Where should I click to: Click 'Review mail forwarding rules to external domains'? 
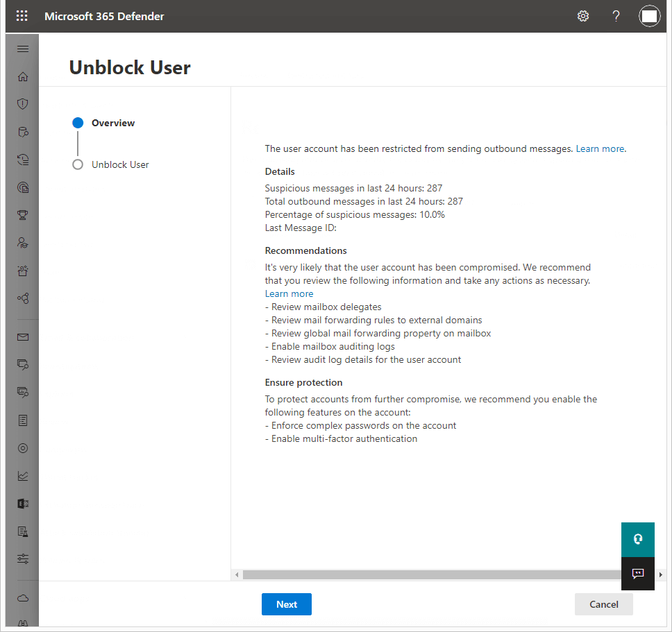coord(377,321)
